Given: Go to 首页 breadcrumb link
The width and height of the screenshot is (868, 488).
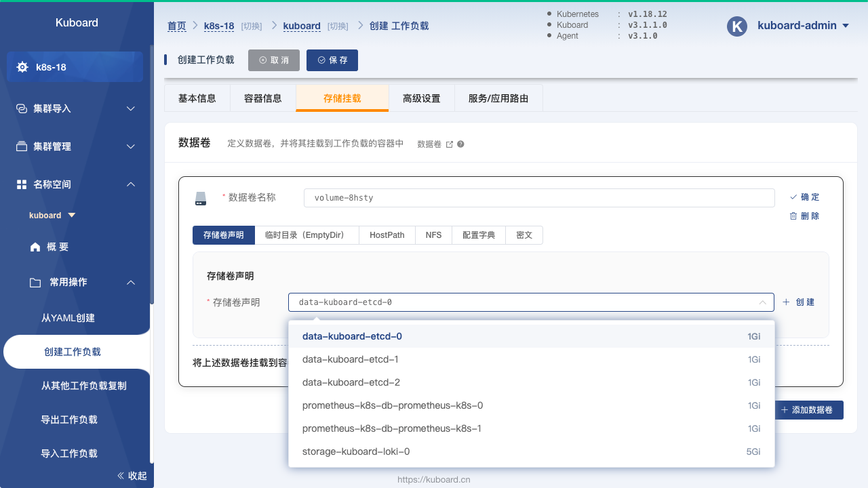Looking at the screenshot, I should click(x=177, y=26).
